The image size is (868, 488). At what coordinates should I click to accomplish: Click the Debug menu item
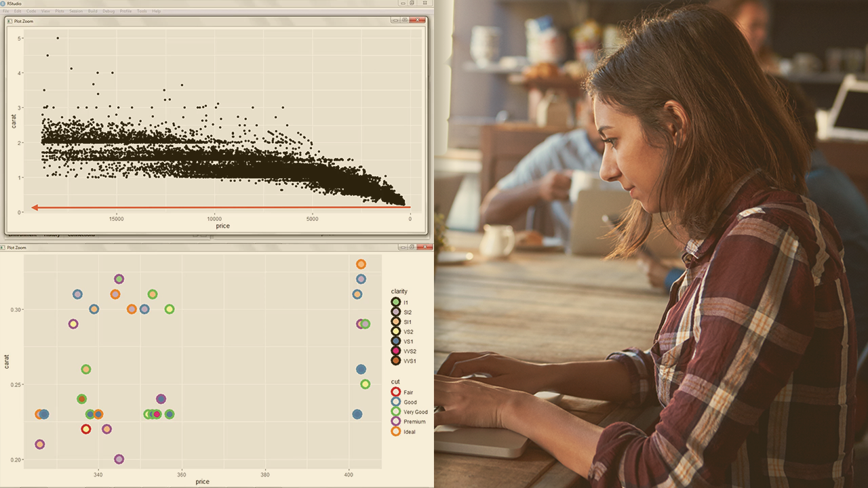108,12
